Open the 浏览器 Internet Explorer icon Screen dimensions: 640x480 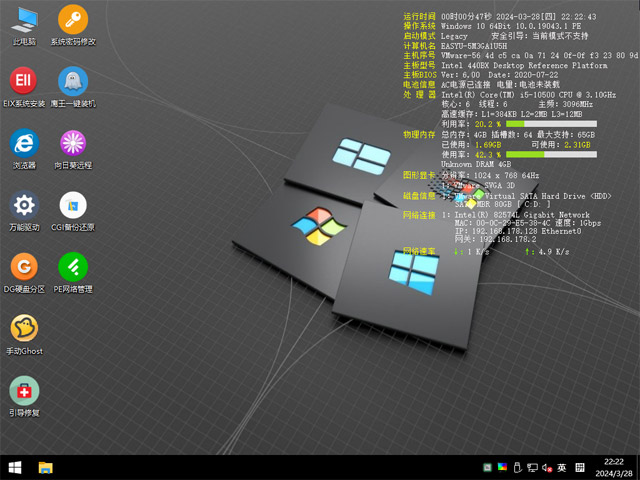(x=24, y=149)
